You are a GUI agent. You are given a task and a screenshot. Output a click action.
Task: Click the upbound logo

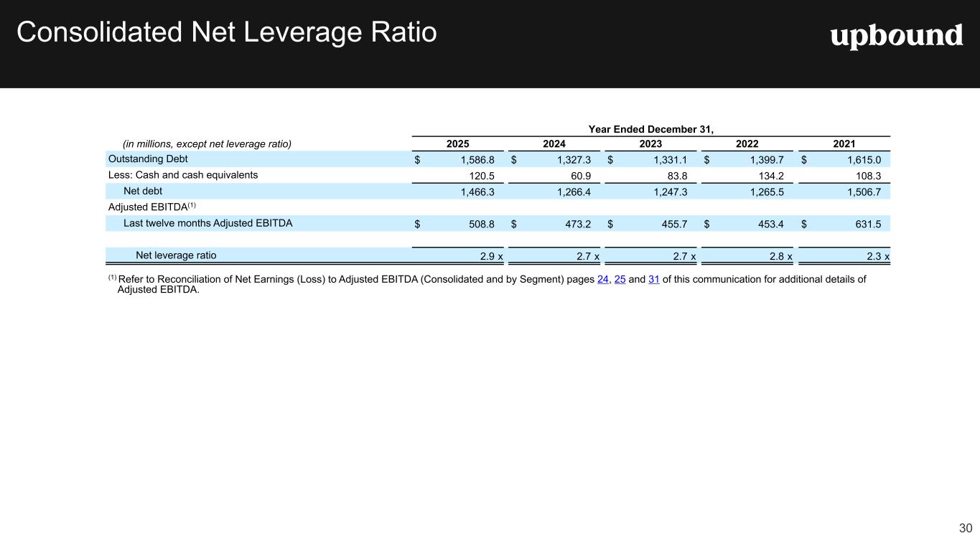point(896,36)
